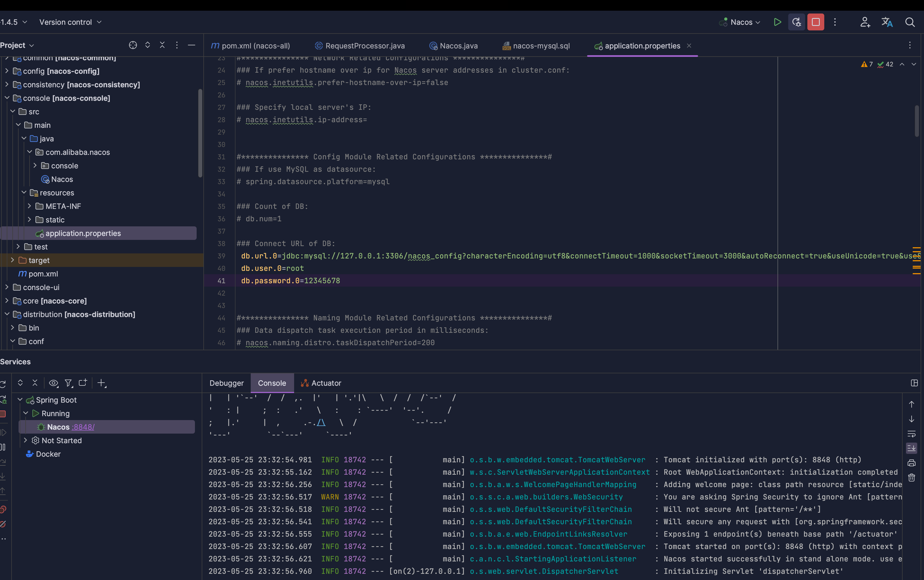The width and height of the screenshot is (924, 580).
Task: Stop the running Nacos application
Action: coord(816,22)
